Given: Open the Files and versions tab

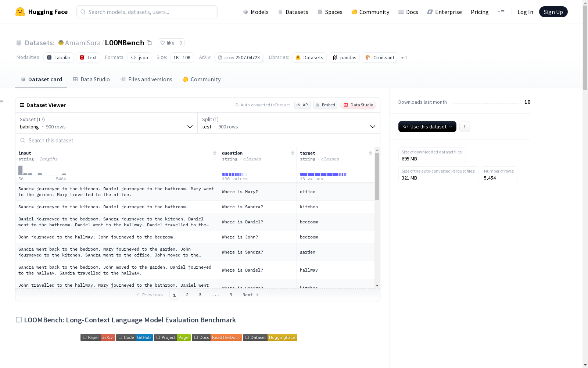Looking at the screenshot, I should click(146, 79).
